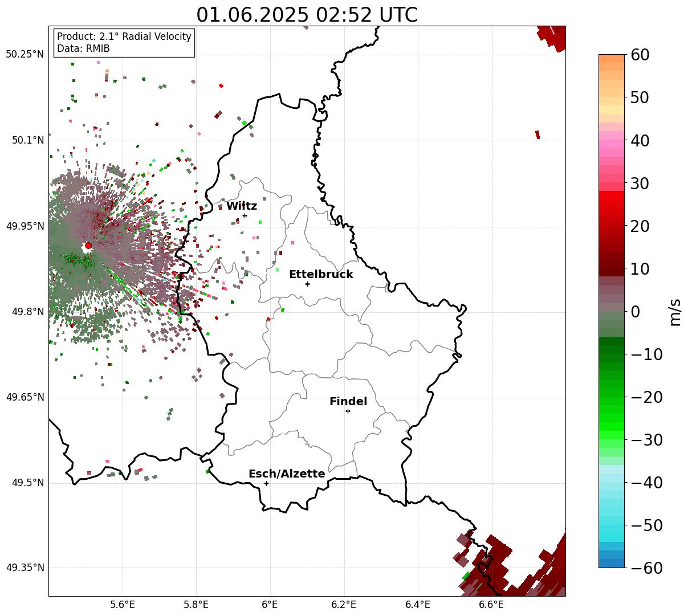Click the 49.8°N latitude label
Image resolution: width=688 pixels, height=616 pixels.
tap(27, 312)
